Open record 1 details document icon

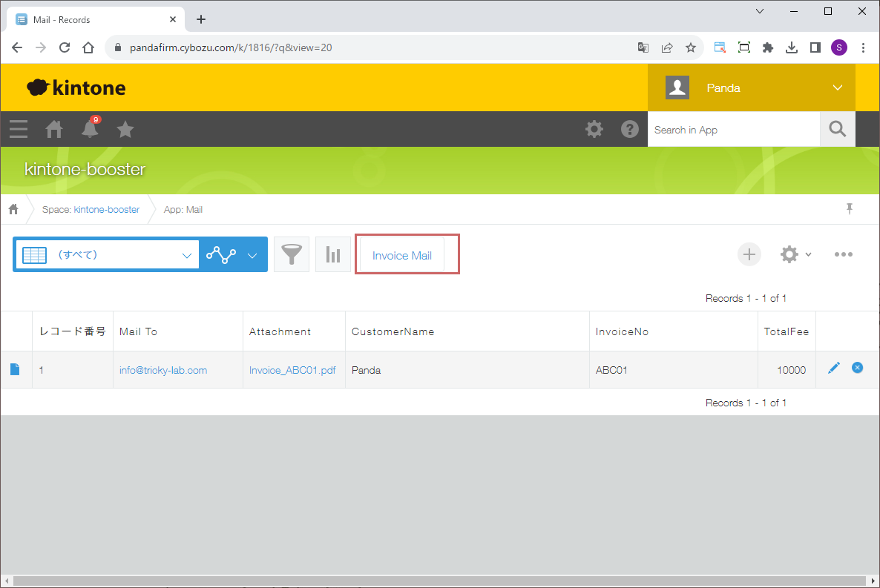(16, 370)
